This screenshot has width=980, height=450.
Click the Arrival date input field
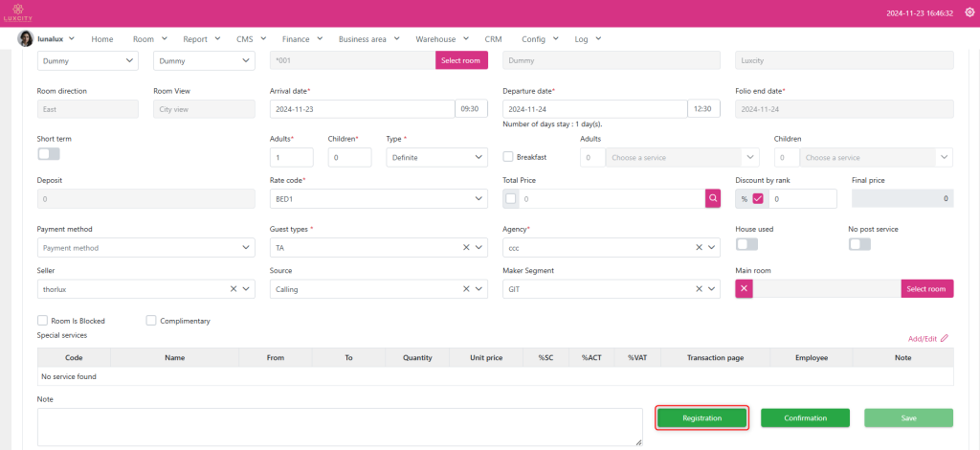point(362,109)
